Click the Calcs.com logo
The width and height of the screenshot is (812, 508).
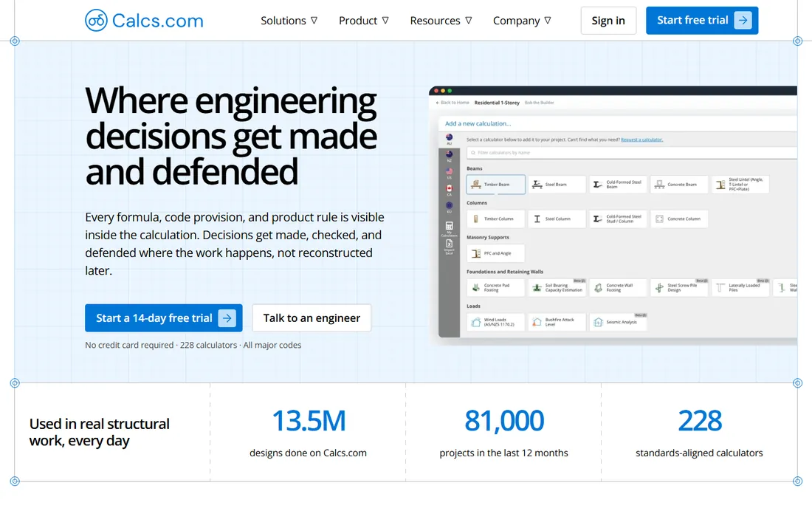pos(144,21)
